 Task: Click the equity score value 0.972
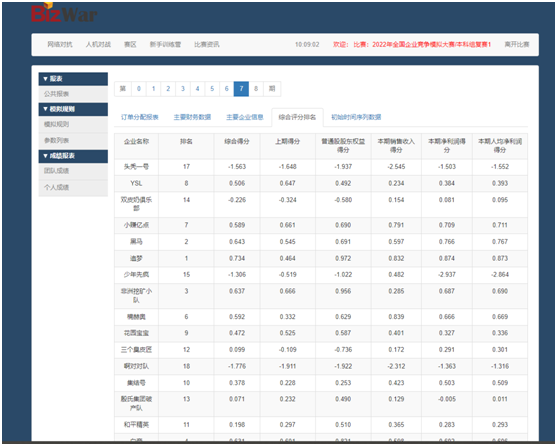pyautogui.click(x=343, y=258)
